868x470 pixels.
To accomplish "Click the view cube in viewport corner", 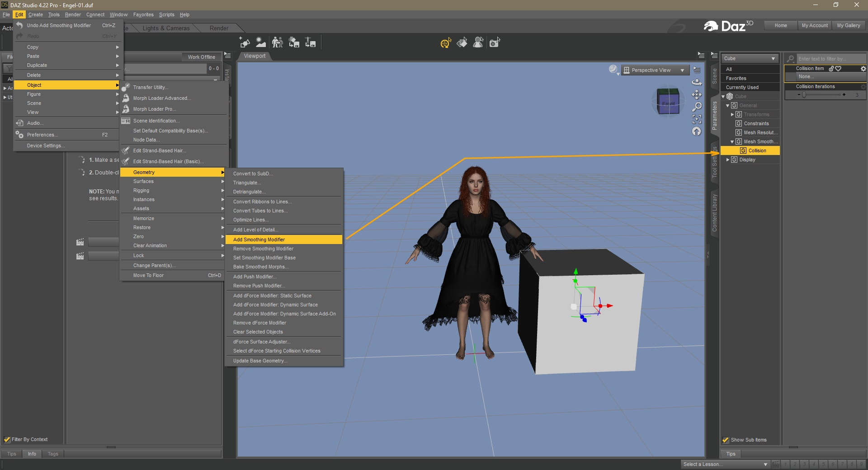I will (668, 102).
